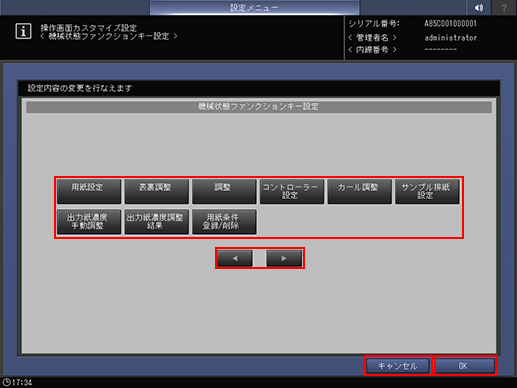Click the 設定メニュー tab at top
The height and width of the screenshot is (388, 517).
pos(254,7)
